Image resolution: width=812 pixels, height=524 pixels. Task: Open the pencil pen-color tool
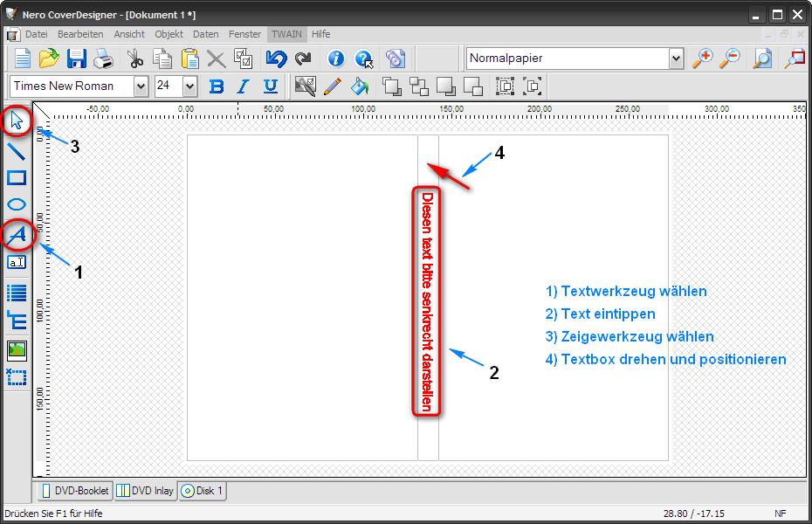(333, 86)
